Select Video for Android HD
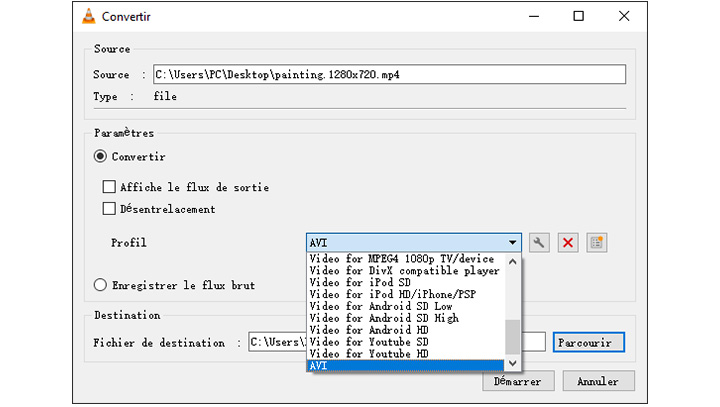720x407 pixels. 406,330
